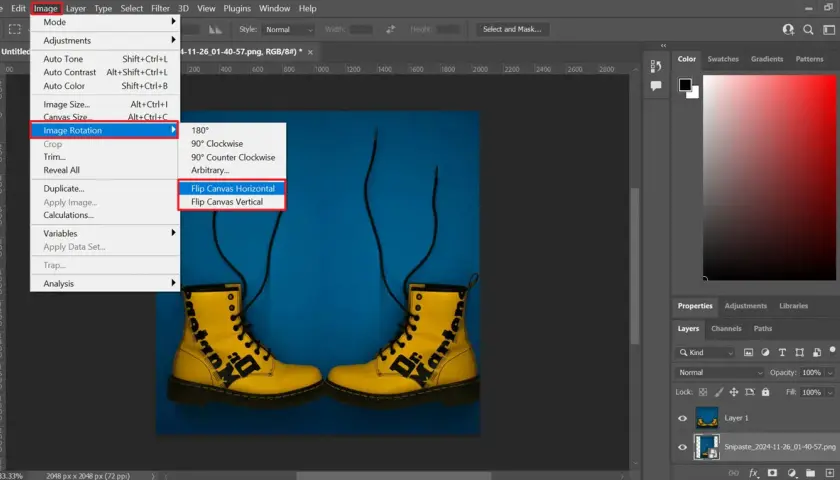Viewport: 840px width, 480px height.
Task: Expand the Analysis submenu
Action: click(x=105, y=284)
